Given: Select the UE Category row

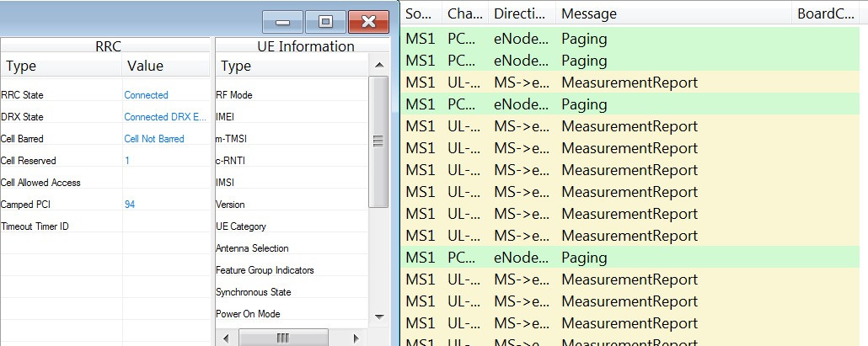Looking at the screenshot, I should tap(292, 226).
